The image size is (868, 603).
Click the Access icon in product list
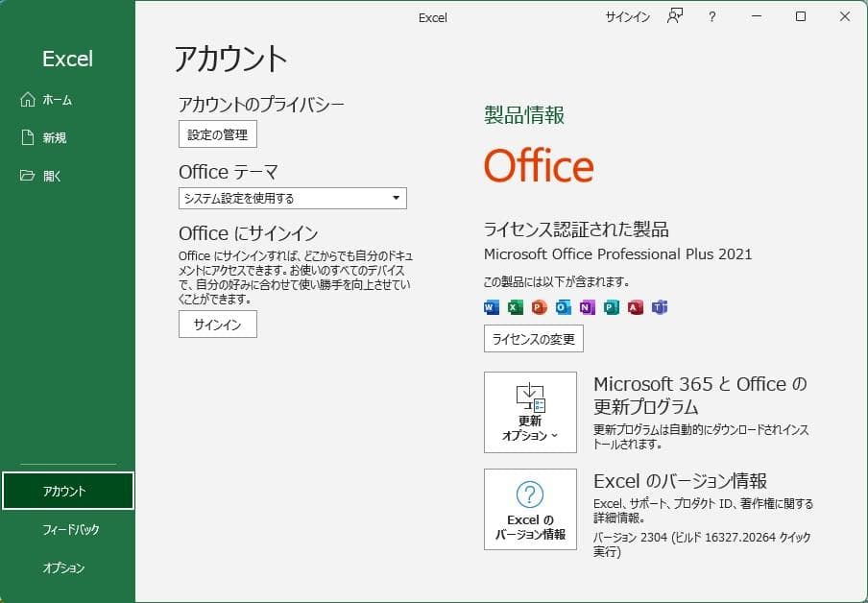(635, 306)
